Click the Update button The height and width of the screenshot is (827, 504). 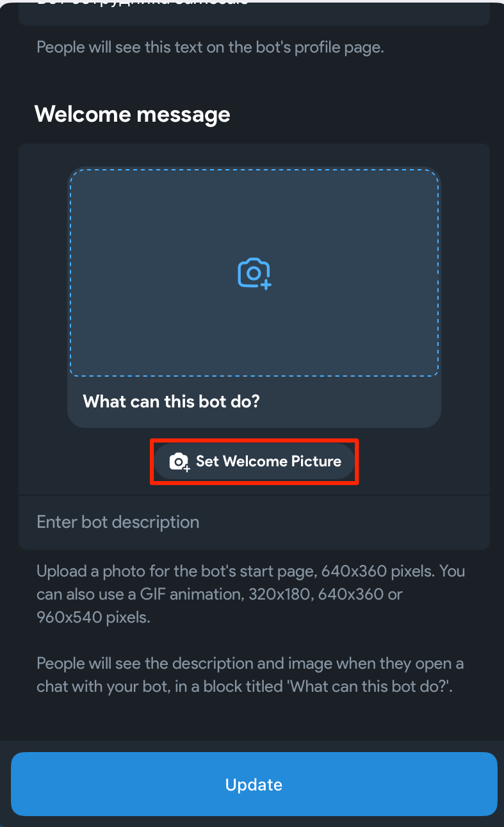254,785
